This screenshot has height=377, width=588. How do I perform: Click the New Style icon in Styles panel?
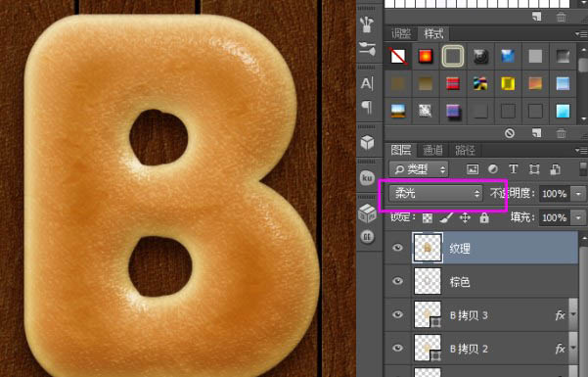point(536,133)
